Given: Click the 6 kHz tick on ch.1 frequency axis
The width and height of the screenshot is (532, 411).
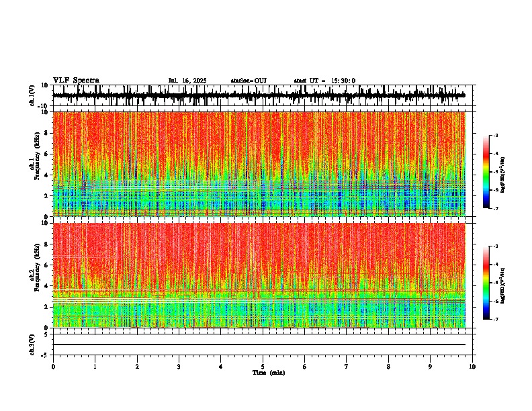Looking at the screenshot, I should click(46, 154).
